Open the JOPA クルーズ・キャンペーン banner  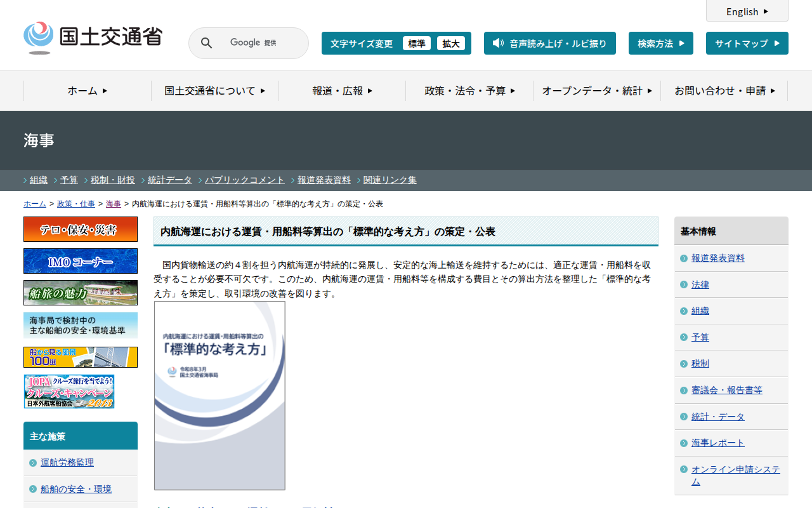69,391
